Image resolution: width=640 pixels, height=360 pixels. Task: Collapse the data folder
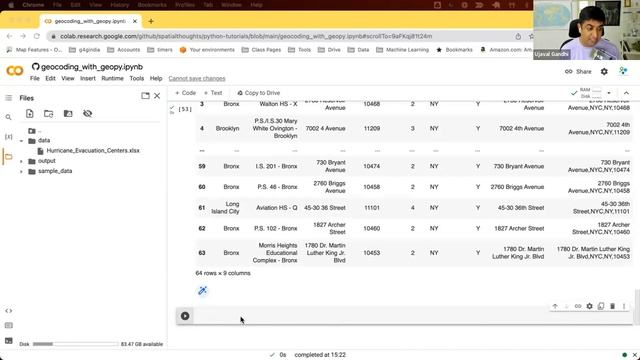[21, 141]
